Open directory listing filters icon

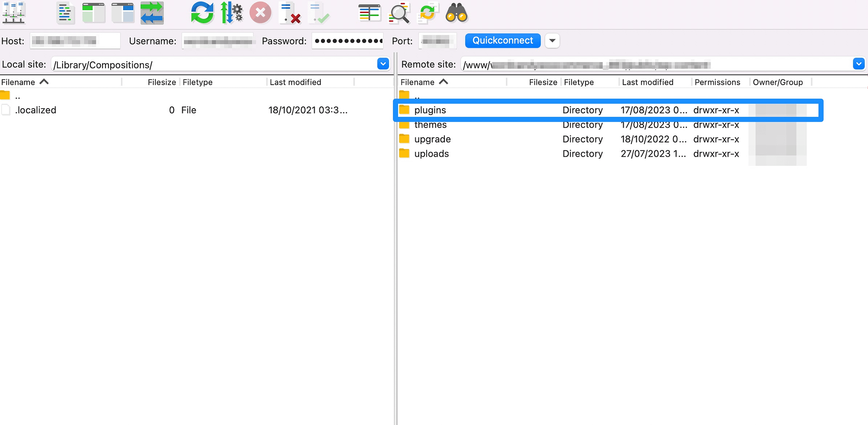coord(369,13)
